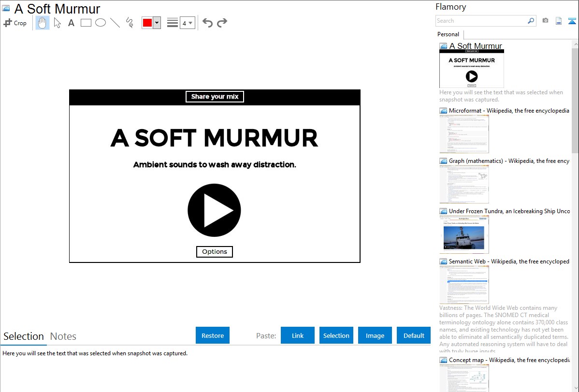Click the Concept map - Wikipedia title
This screenshot has width=579, height=392.
pos(509,360)
